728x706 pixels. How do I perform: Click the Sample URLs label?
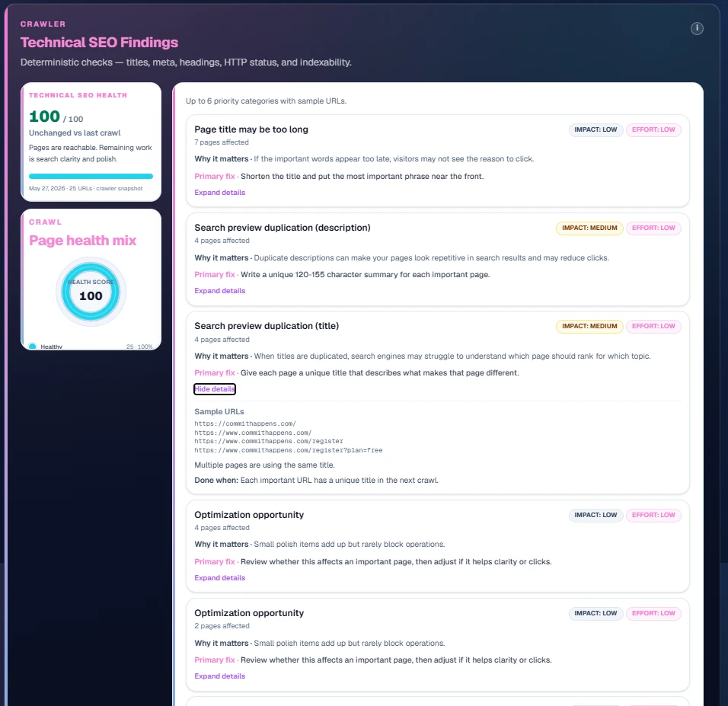pos(219,411)
